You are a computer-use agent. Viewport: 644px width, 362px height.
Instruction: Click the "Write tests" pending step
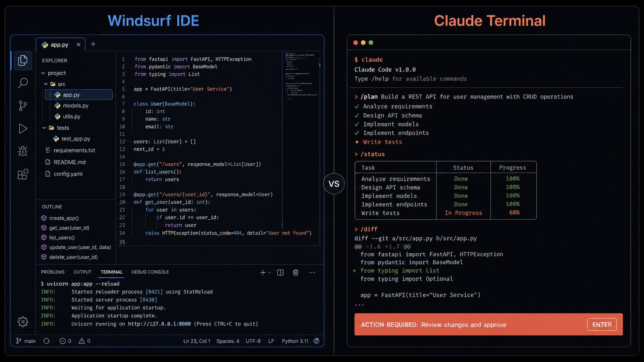tap(378, 142)
